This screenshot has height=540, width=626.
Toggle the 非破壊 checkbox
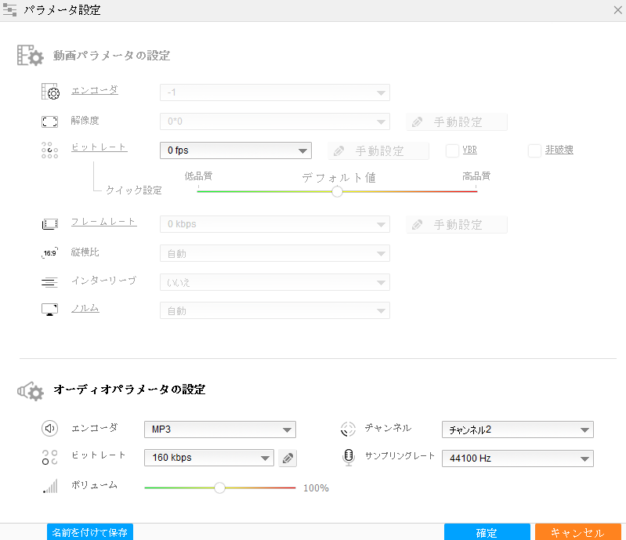coord(535,151)
